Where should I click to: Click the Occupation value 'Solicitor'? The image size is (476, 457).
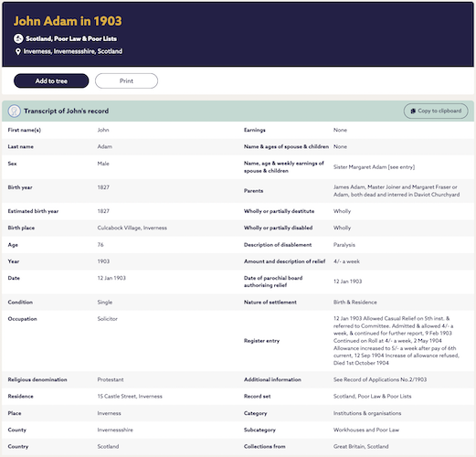tap(108, 319)
